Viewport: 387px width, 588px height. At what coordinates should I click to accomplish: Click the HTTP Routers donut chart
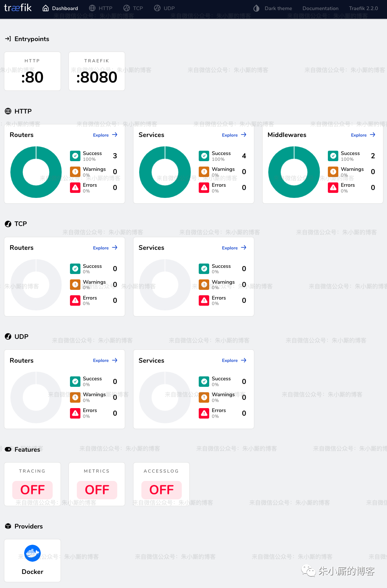tap(36, 172)
